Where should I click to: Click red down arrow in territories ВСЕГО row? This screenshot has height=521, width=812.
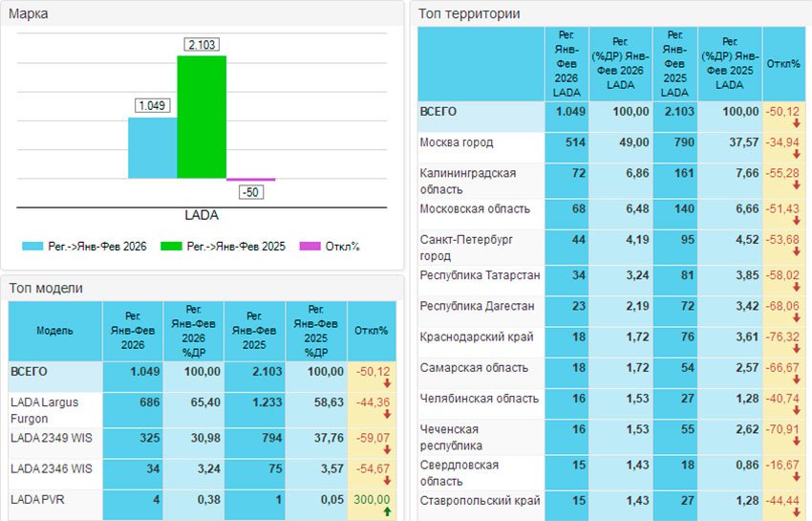[x=796, y=122]
